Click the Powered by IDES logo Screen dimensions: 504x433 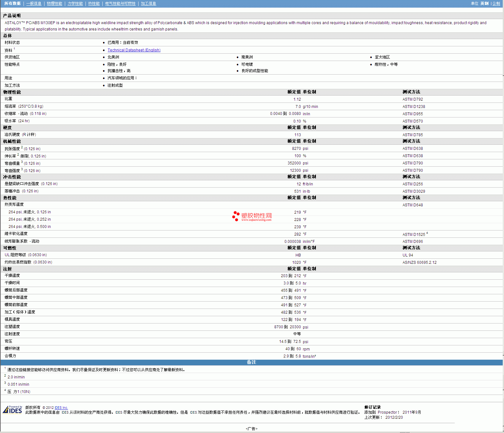[13, 410]
